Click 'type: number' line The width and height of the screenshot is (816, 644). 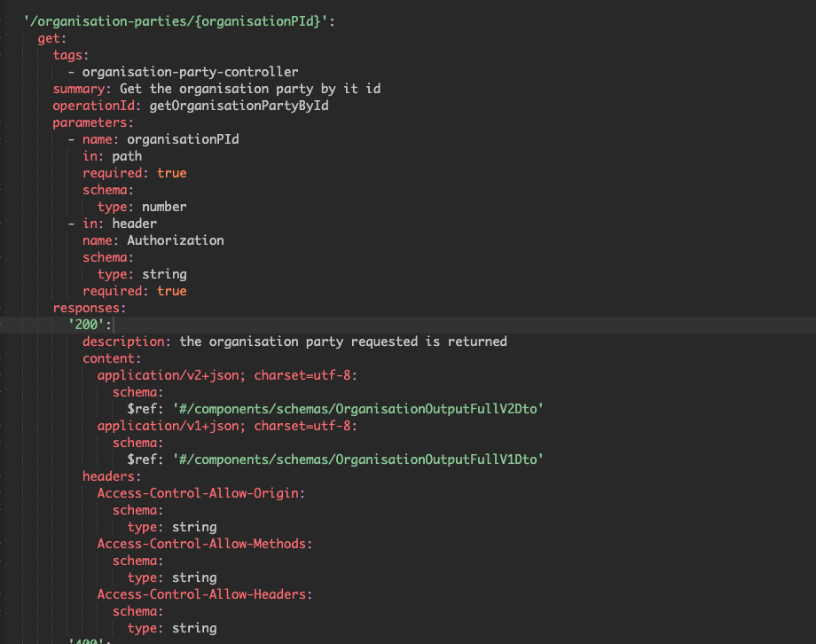tap(142, 207)
